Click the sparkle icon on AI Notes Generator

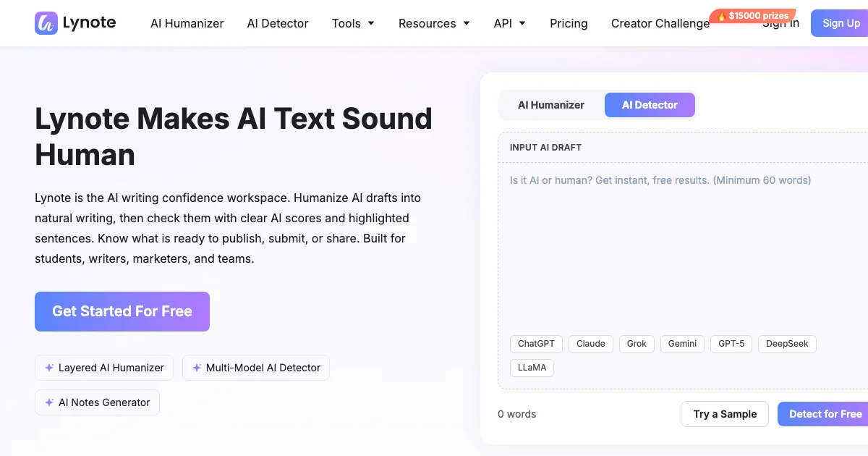click(x=49, y=402)
